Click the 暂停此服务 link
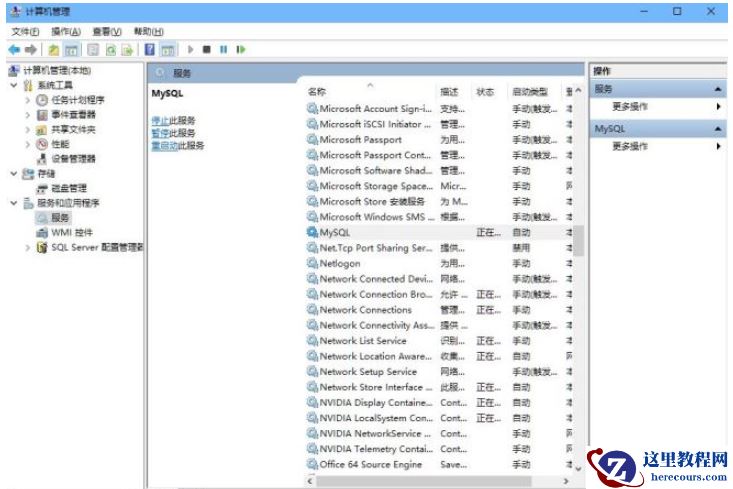The height and width of the screenshot is (489, 733). click(x=173, y=133)
